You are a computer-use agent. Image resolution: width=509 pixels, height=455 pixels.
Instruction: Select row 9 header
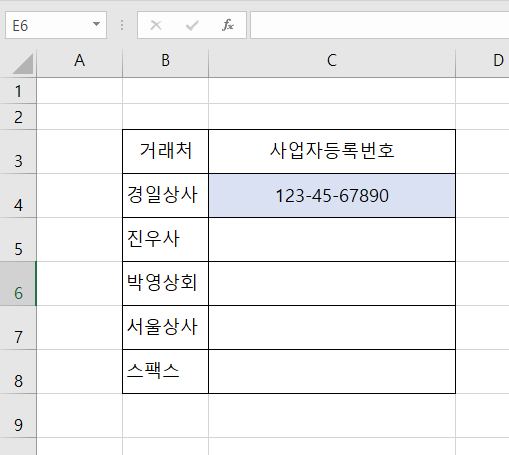pos(18,416)
